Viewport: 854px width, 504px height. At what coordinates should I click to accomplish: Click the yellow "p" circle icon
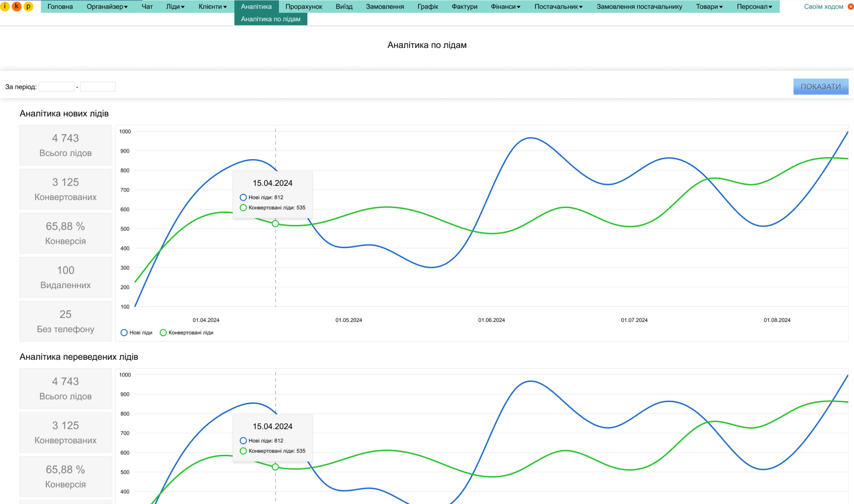(28, 6)
